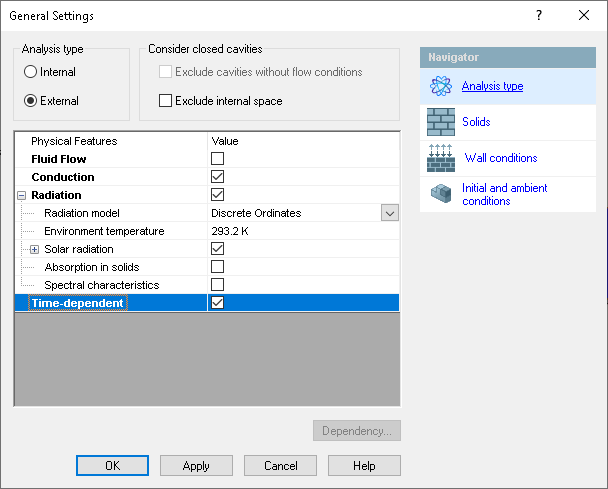Select the External analysis type
Viewport: 608px width, 489px height.
[x=31, y=101]
